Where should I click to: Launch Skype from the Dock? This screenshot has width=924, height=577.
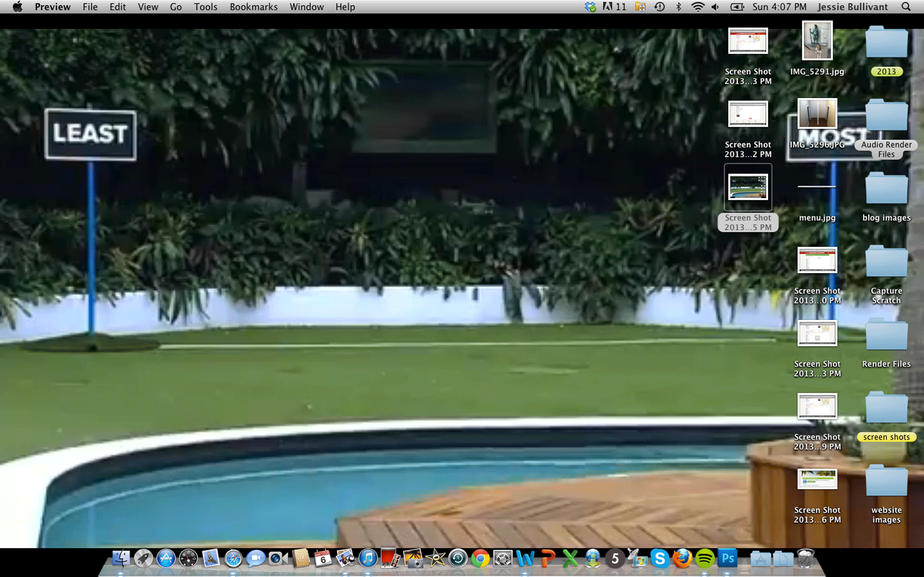pos(660,558)
